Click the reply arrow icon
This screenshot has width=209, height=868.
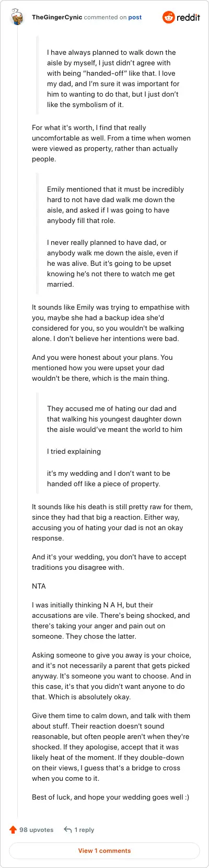coord(67,830)
